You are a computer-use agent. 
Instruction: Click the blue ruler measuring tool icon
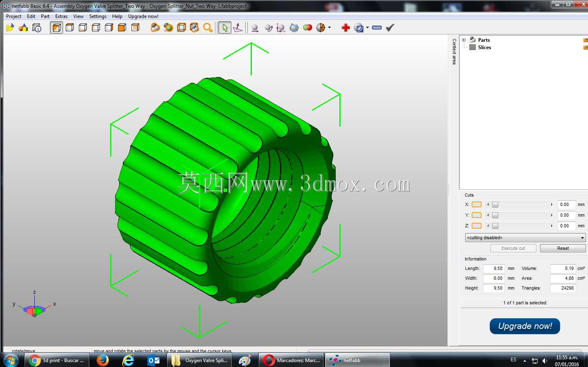pyautogui.click(x=377, y=28)
